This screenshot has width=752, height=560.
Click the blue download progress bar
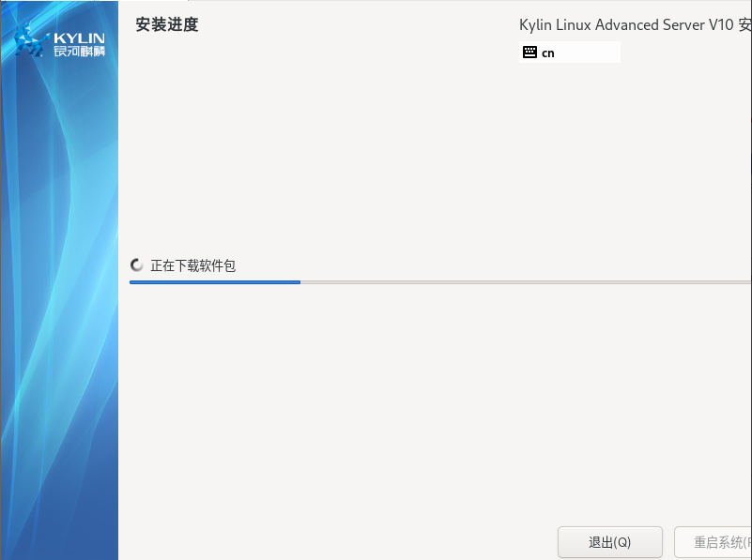tap(215, 282)
